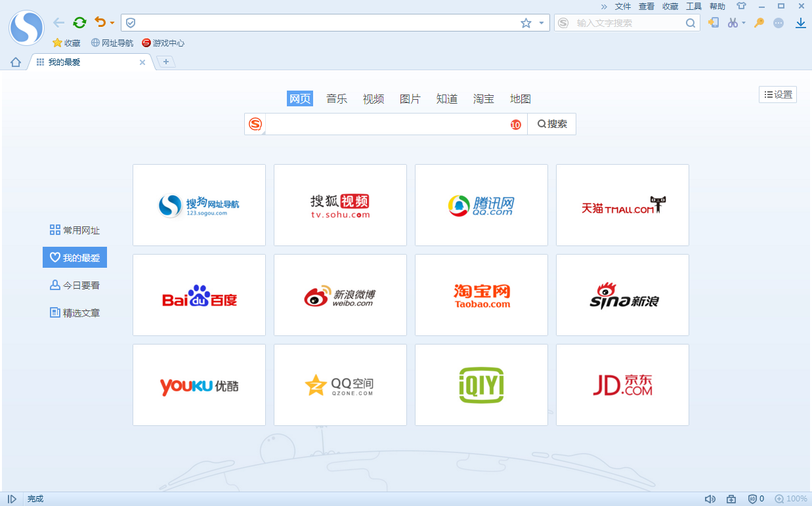The width and height of the screenshot is (812, 506).
Task: Open the 查看 menu
Action: tap(647, 7)
